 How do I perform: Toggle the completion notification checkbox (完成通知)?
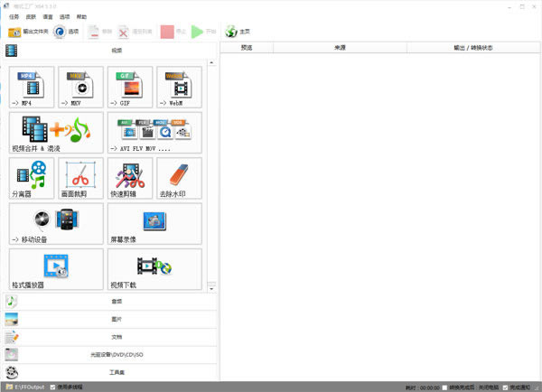click(x=506, y=387)
